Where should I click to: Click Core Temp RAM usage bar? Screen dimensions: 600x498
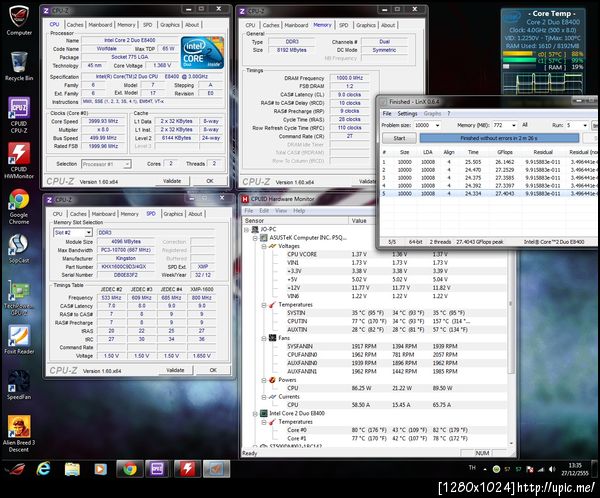point(518,67)
